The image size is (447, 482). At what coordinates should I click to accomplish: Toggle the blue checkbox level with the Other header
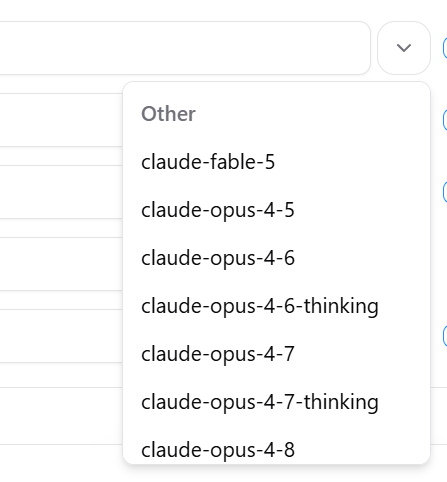pyautogui.click(x=445, y=120)
